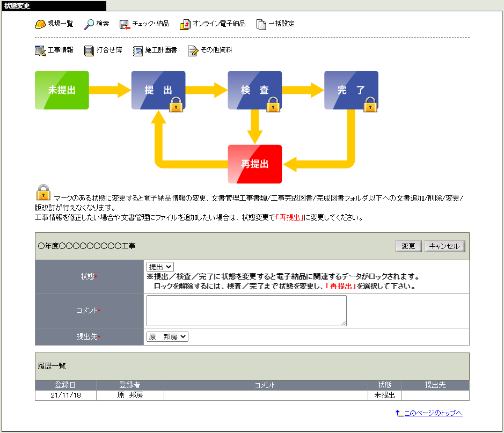The image size is (504, 433).
Task: Open 工事情報 menu label
Action: 61,50
